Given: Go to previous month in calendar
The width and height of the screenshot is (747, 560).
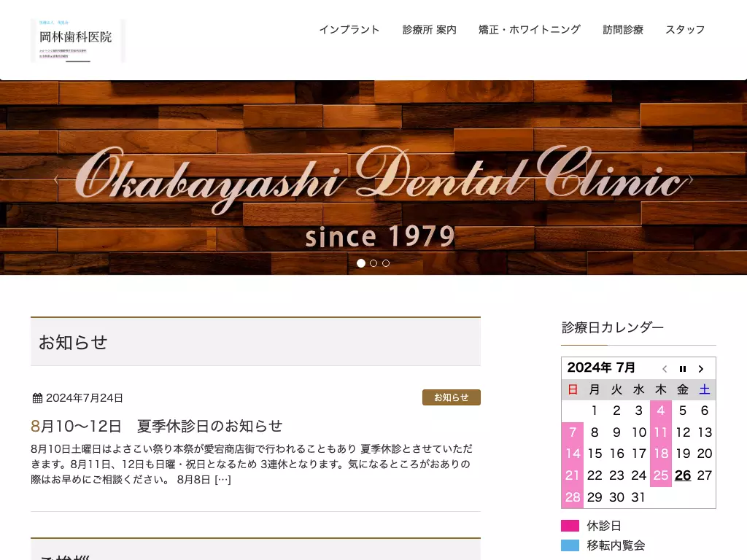Looking at the screenshot, I should (x=665, y=368).
